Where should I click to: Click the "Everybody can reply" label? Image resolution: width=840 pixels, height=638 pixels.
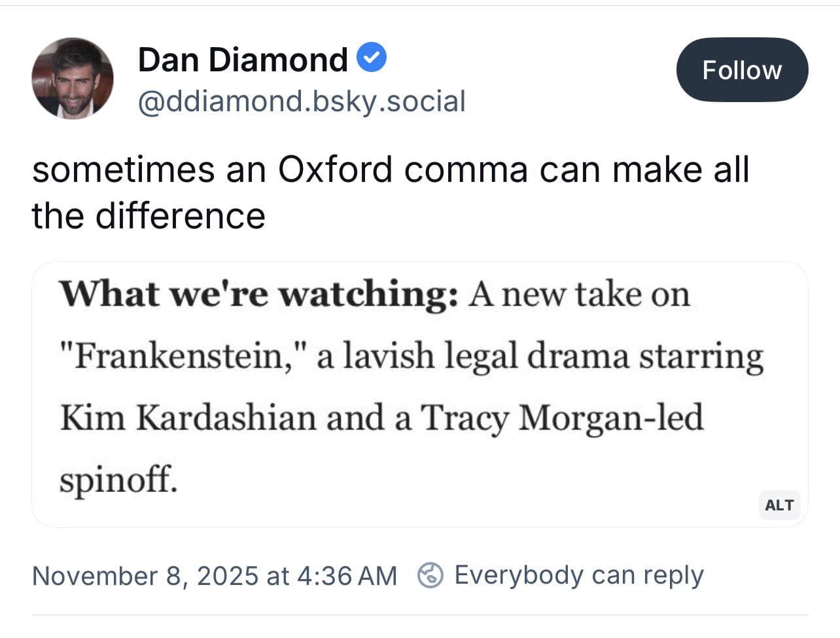click(578, 575)
